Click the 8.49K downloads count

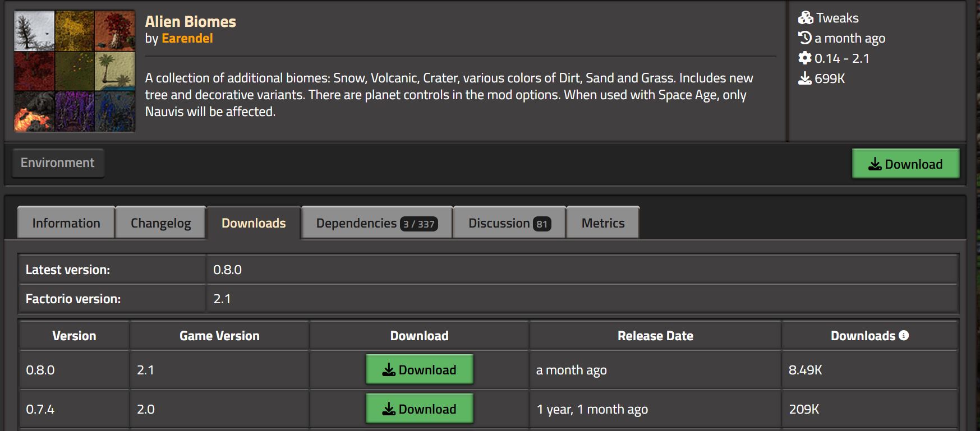[806, 370]
